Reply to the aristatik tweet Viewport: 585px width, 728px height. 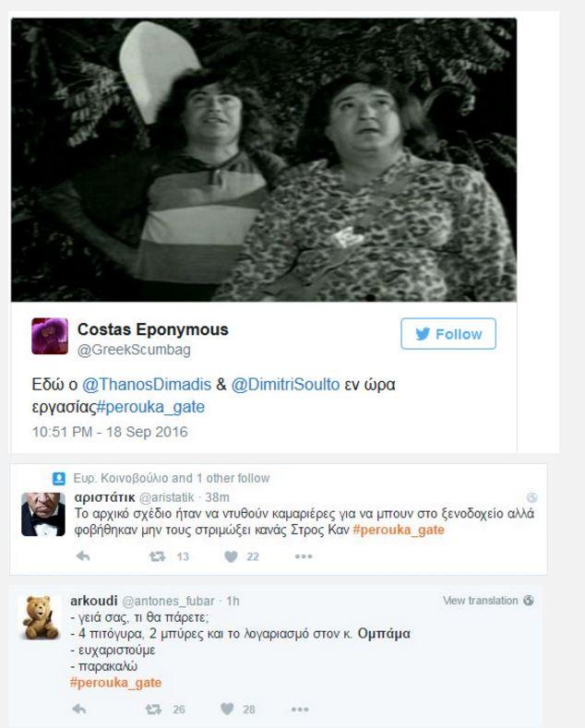click(83, 556)
